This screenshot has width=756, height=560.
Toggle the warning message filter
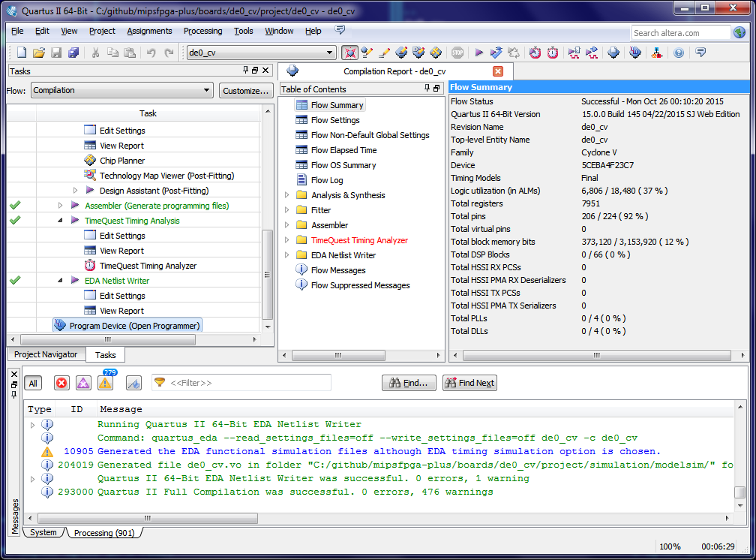(105, 384)
